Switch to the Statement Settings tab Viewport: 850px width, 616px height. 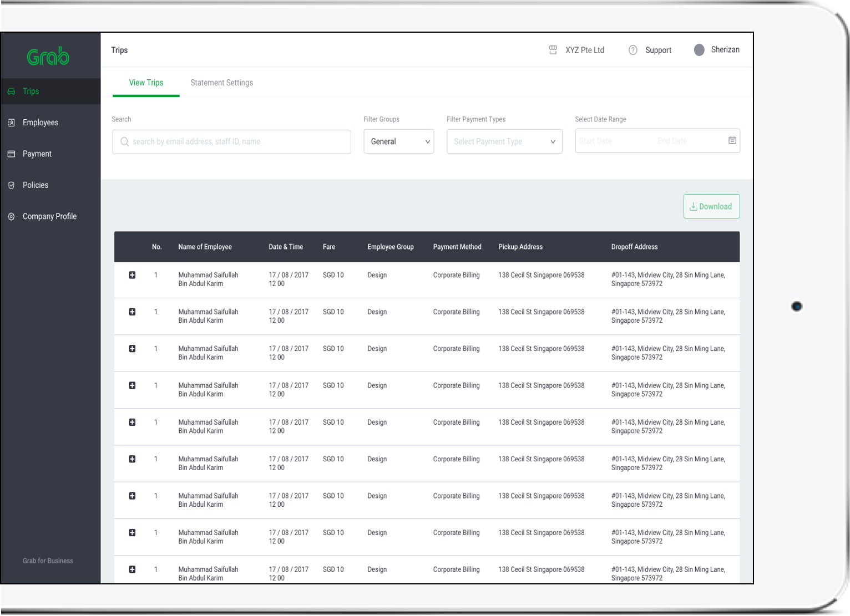click(221, 83)
